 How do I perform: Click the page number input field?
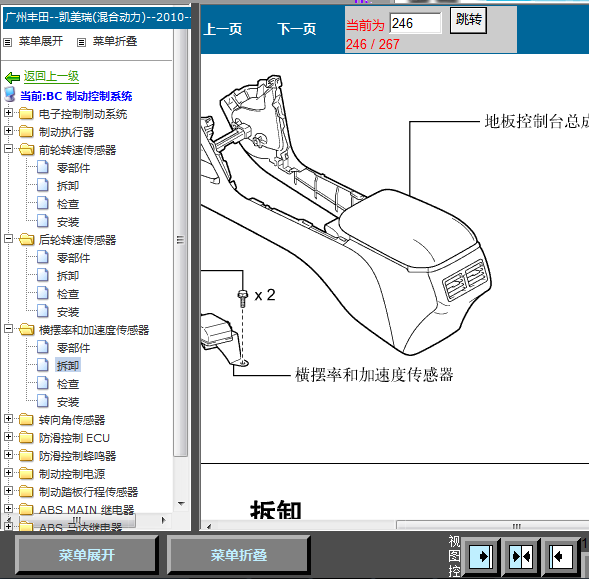tap(415, 23)
